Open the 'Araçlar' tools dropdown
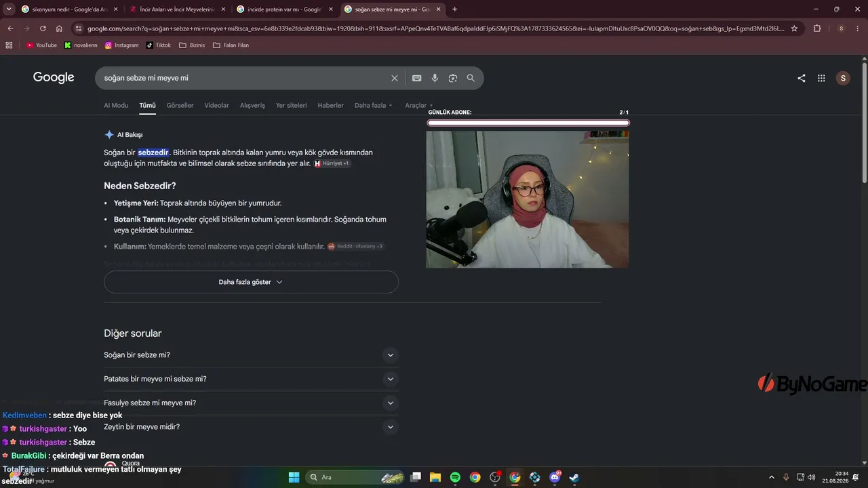 tap(418, 106)
